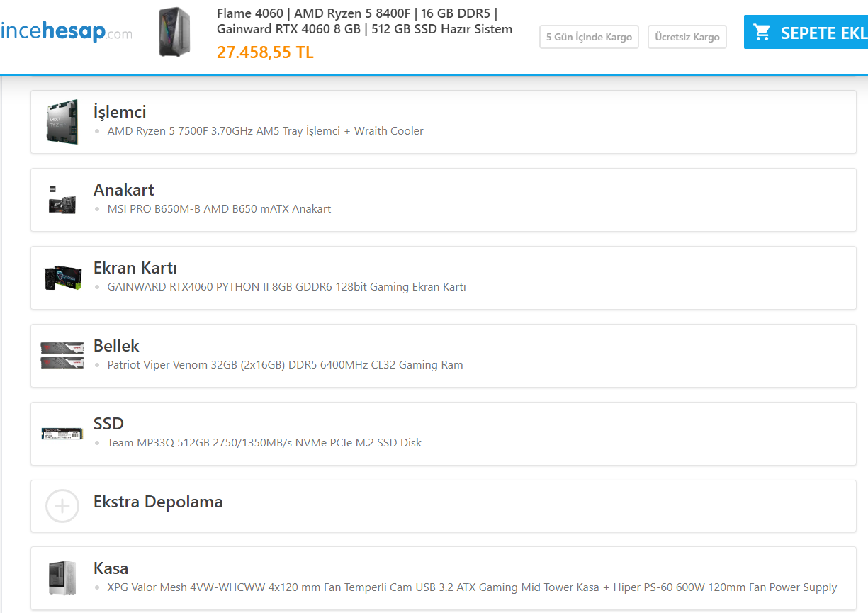Expand the Anakart component section

123,190
